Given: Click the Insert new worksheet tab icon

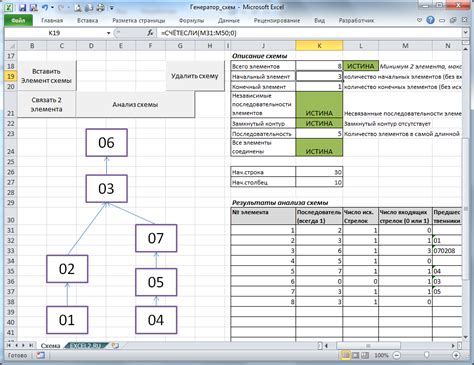Looking at the screenshot, I should (115, 346).
